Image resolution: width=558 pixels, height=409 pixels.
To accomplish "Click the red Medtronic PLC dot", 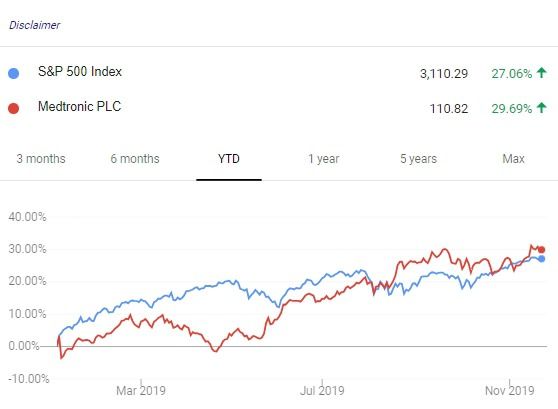I will [x=14, y=108].
